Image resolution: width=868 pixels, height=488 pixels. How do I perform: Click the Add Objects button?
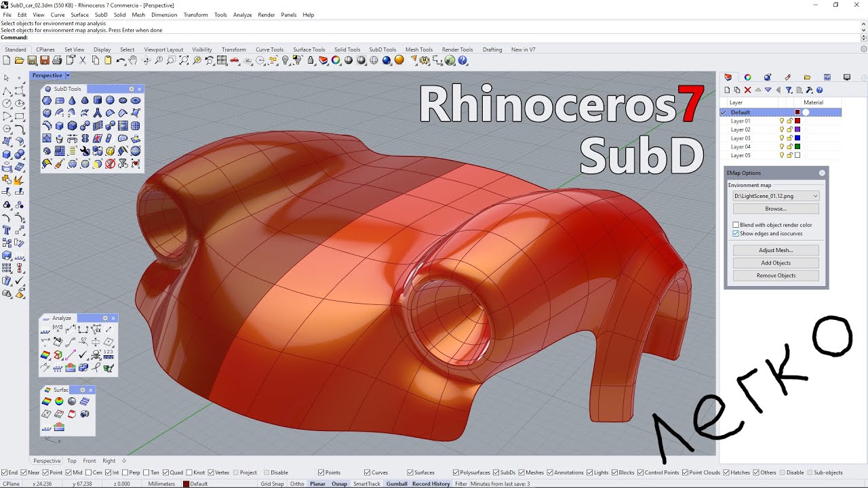[776, 263]
